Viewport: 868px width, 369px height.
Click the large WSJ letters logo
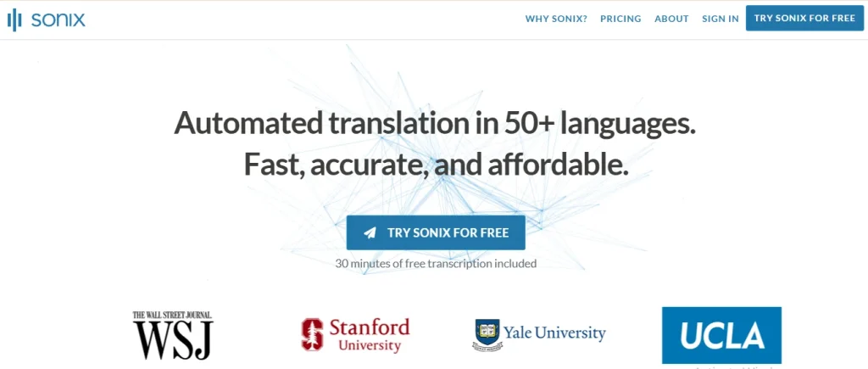173,339
